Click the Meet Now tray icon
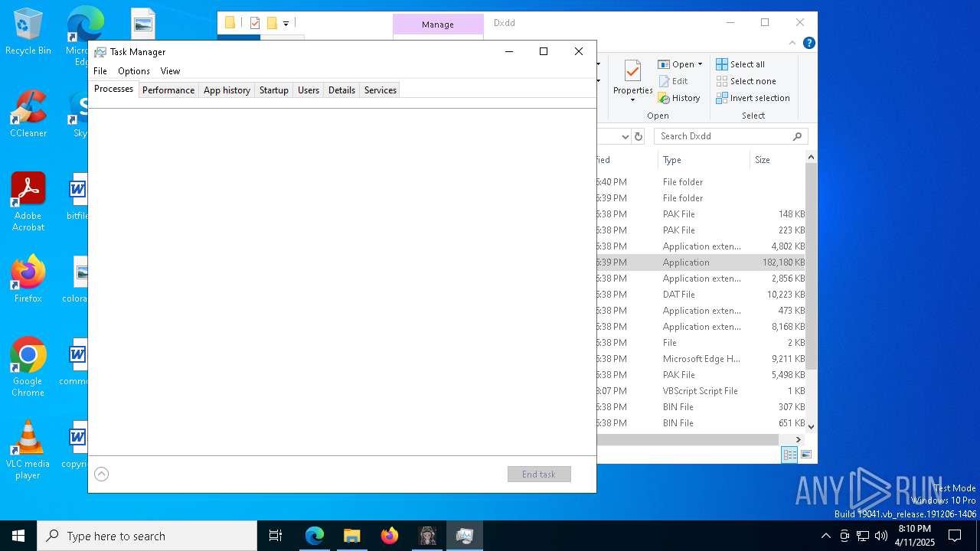This screenshot has width=980, height=551. coord(844,536)
